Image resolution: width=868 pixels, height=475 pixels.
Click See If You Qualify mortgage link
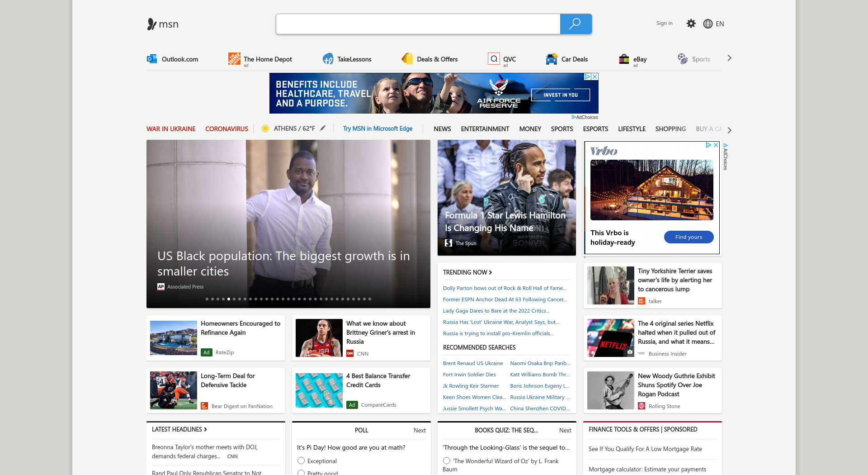645,449
